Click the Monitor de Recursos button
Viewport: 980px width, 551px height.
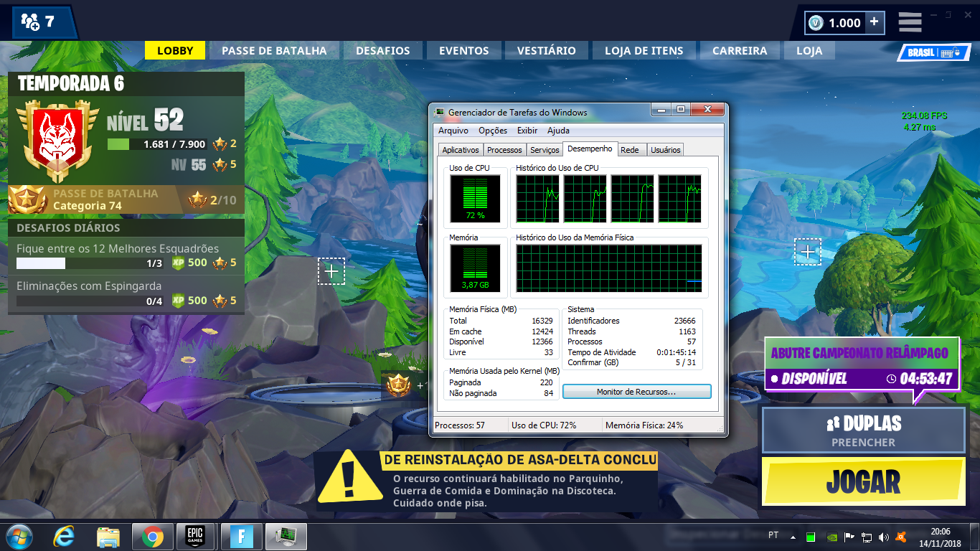636,392
